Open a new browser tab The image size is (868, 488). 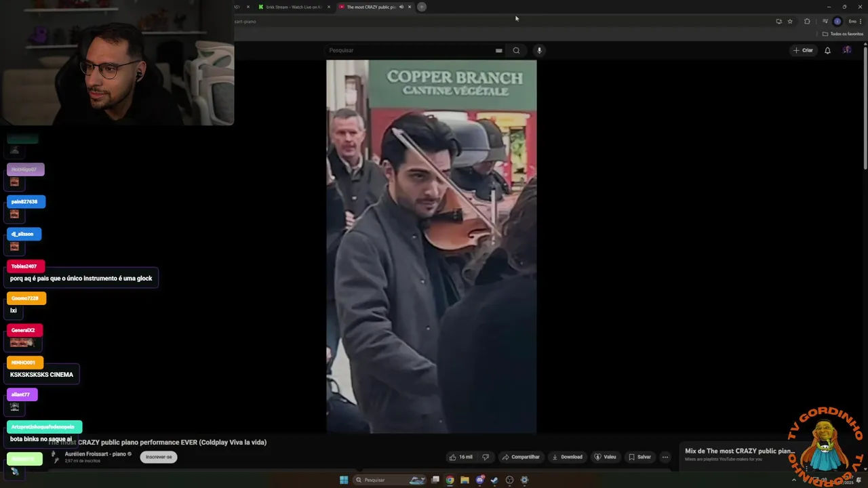coord(421,7)
